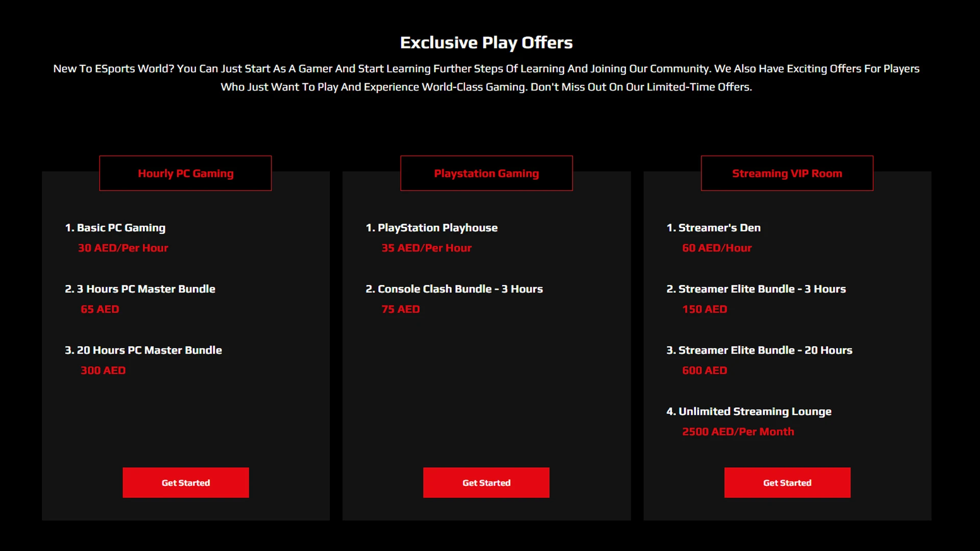Select the 60 AED/Hour price
The image size is (980, 551).
(717, 248)
